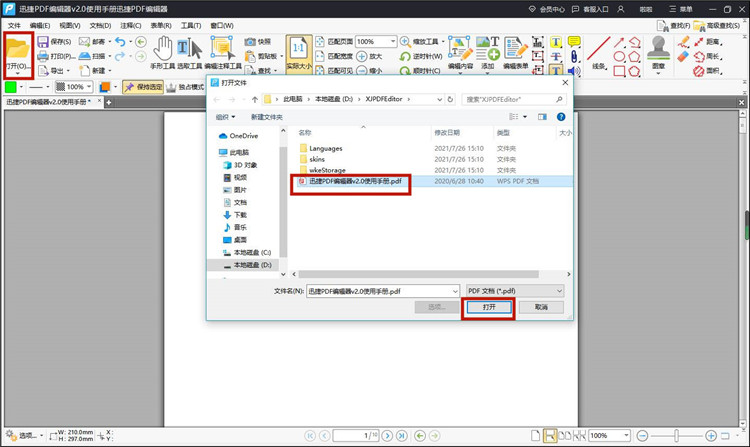Image resolution: width=750 pixels, height=447 pixels.
Task: Click the dialog search XJPDFEditor field
Action: click(x=514, y=99)
